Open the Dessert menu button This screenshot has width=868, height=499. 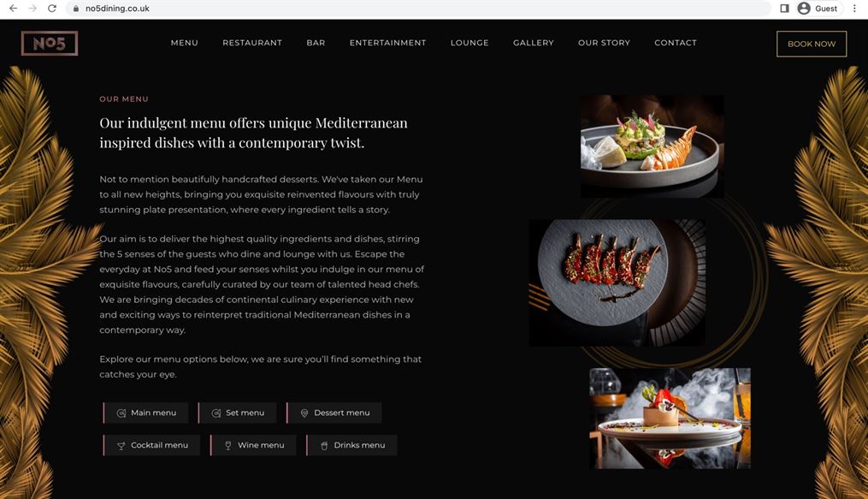334,413
